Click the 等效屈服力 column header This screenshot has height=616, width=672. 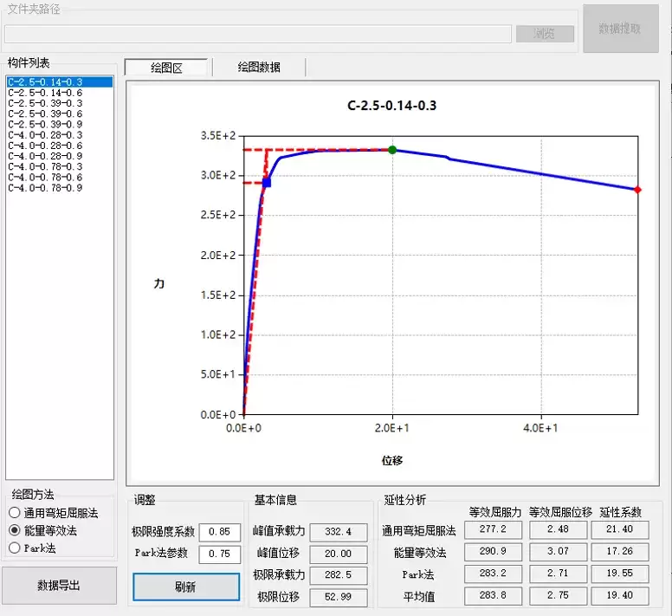coord(495,512)
